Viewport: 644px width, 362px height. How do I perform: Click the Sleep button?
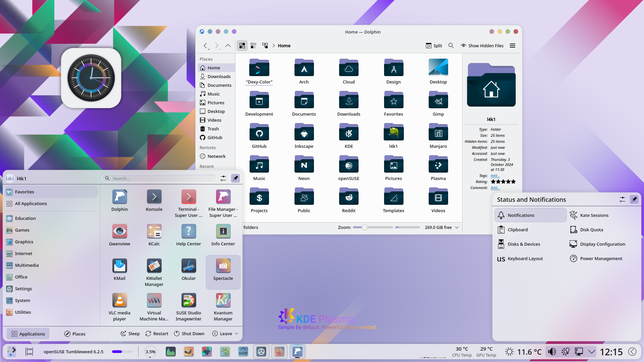[x=130, y=334]
